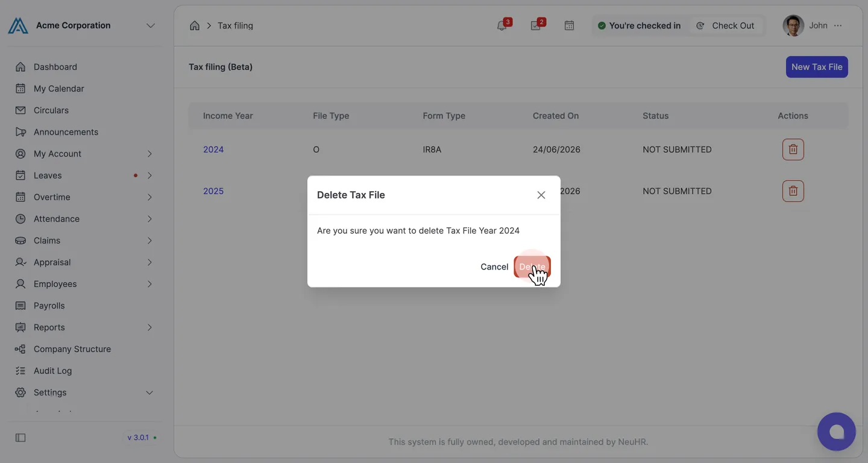Open the chat support bubble
Viewport: 868px width, 463px height.
837,432
